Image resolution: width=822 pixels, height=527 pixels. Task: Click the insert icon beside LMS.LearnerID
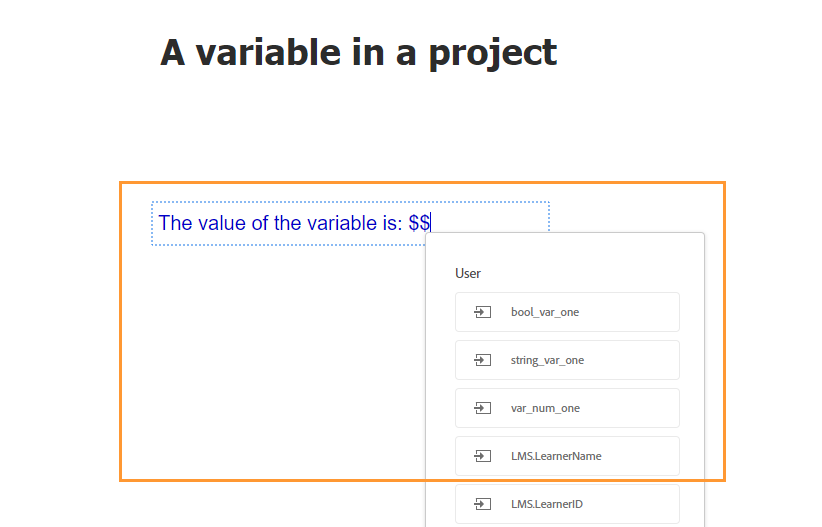pos(482,504)
